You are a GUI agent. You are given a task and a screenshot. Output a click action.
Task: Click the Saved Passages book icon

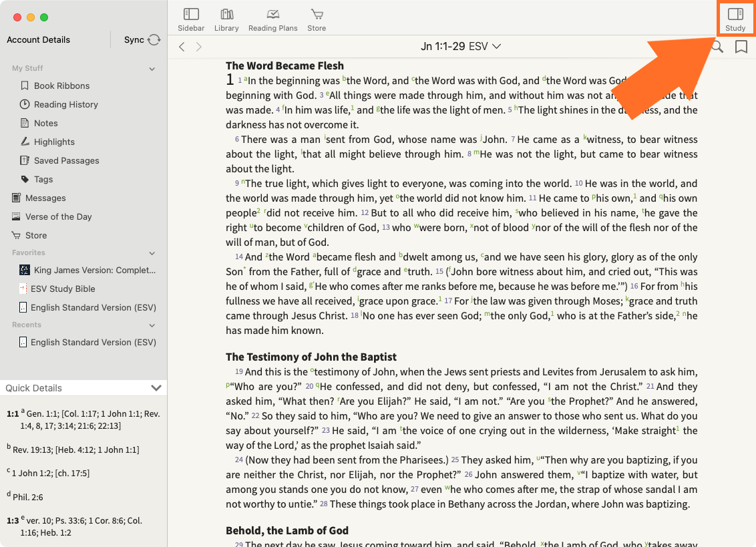(25, 160)
